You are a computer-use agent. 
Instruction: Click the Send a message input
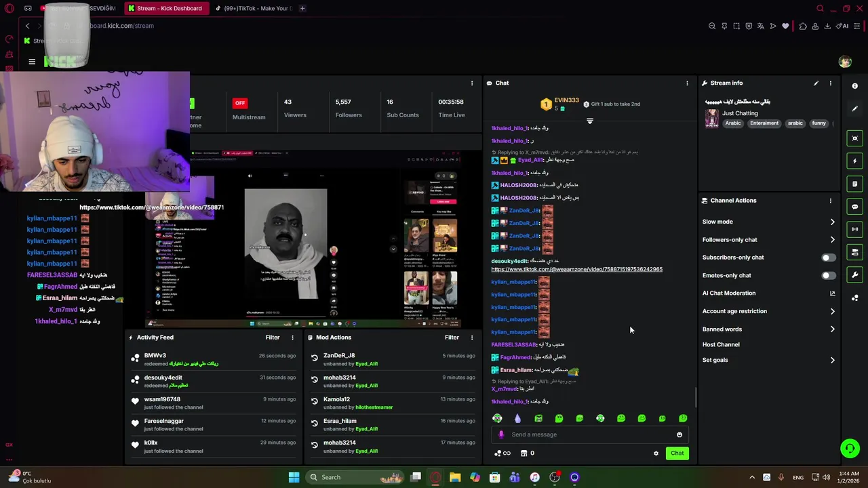click(589, 435)
